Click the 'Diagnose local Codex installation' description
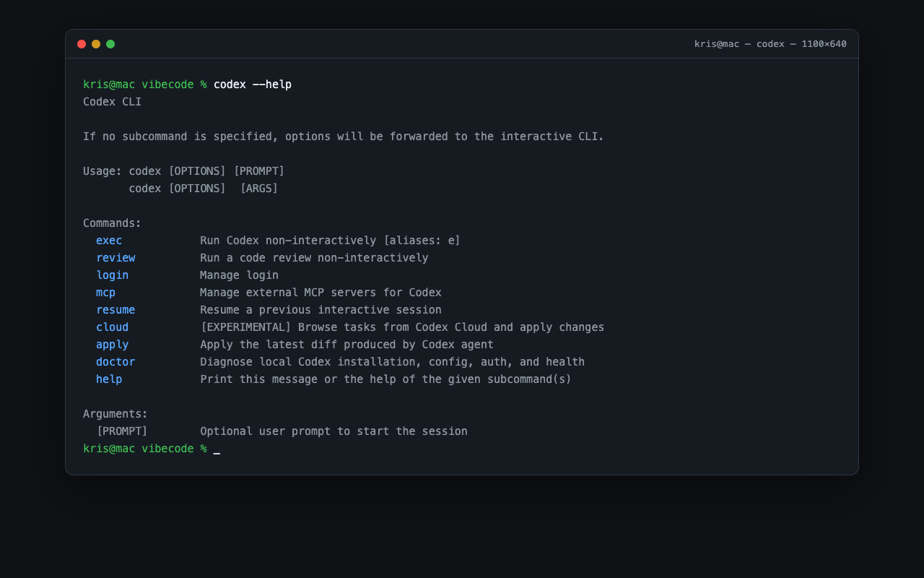924x578 pixels. pyautogui.click(x=393, y=362)
